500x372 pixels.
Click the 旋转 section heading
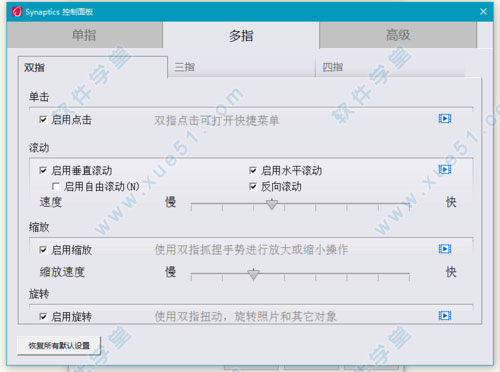coord(39,294)
